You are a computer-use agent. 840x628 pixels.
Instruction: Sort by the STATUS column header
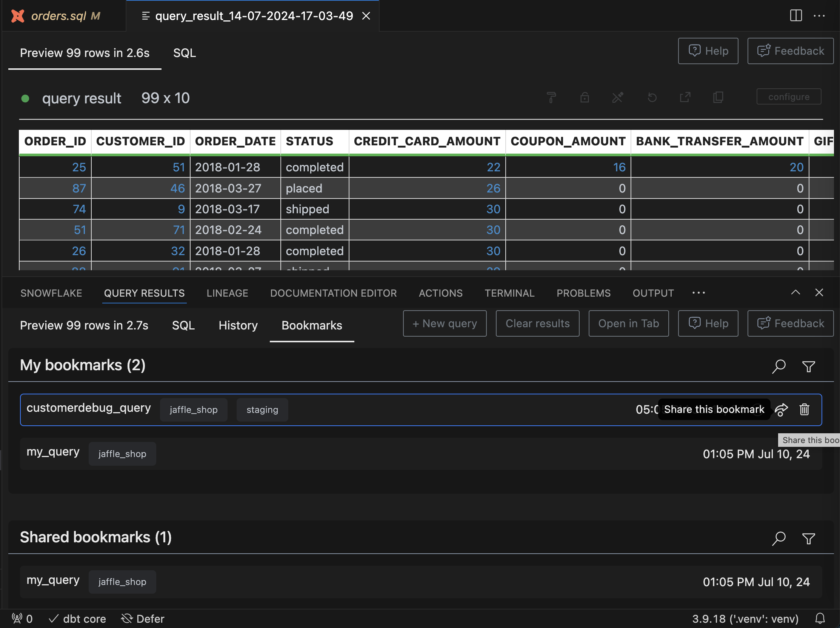pos(315,141)
